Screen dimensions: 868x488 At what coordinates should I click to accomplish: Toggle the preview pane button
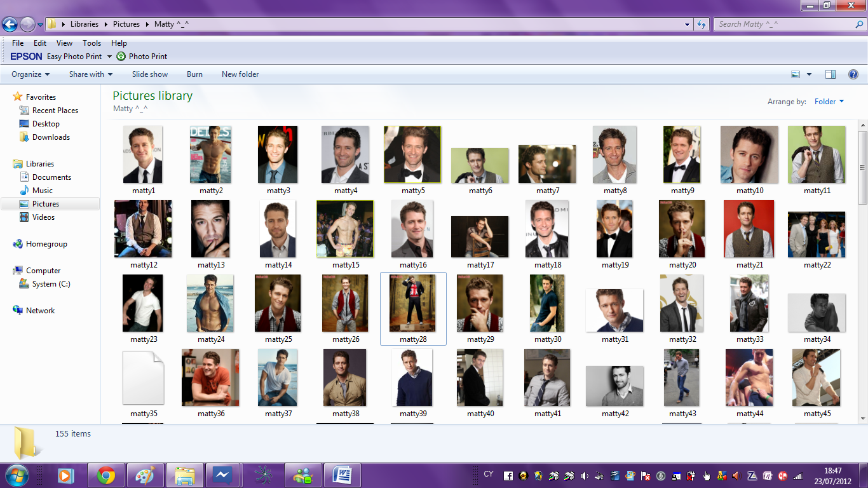coord(830,74)
